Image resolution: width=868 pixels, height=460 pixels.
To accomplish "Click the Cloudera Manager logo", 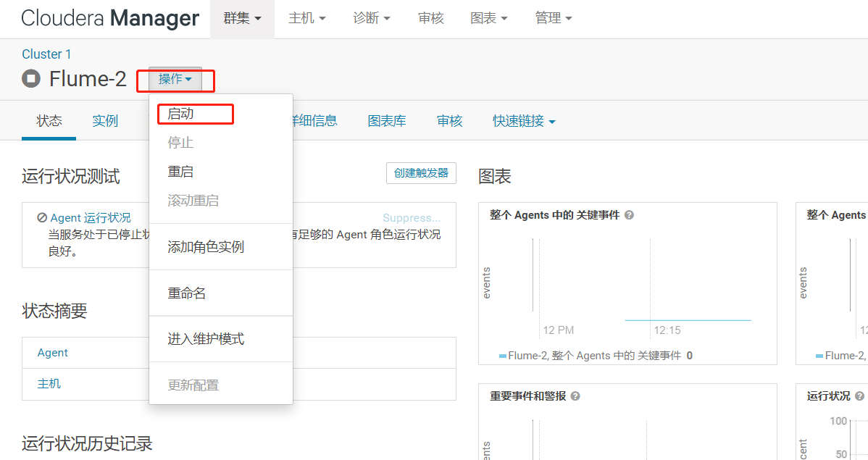I will click(x=109, y=18).
